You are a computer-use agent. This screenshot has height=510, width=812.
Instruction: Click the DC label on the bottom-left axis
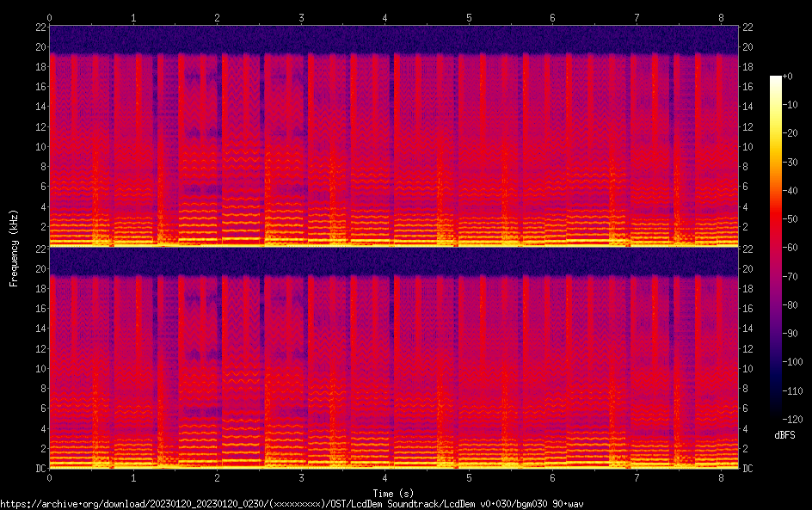40,469
